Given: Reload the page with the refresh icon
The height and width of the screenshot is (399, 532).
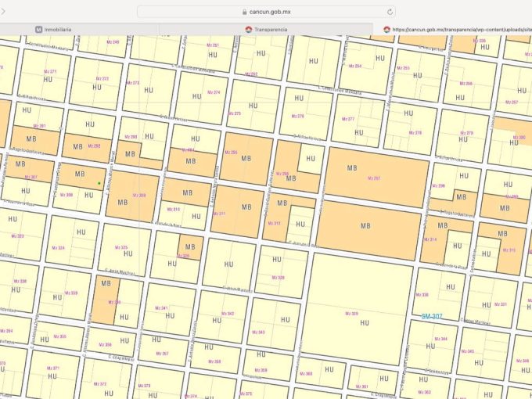Looking at the screenshot, I should [389, 12].
